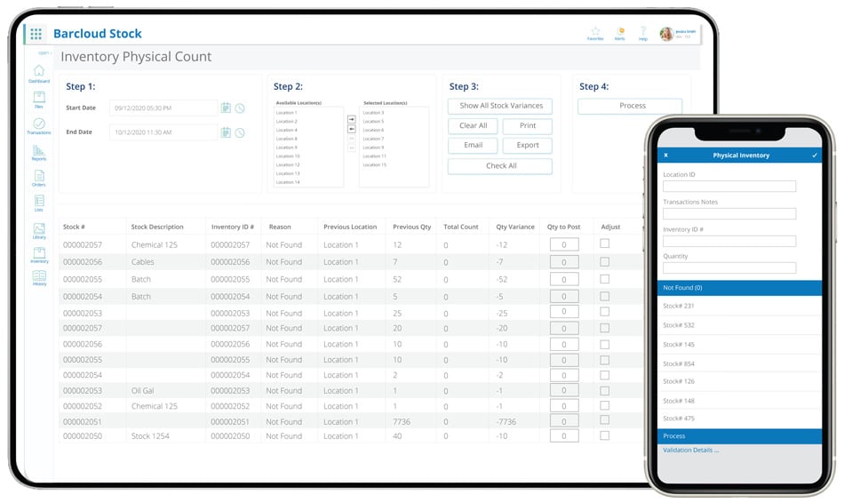
Task: Open Inventory in the sidebar
Action: click(39, 255)
